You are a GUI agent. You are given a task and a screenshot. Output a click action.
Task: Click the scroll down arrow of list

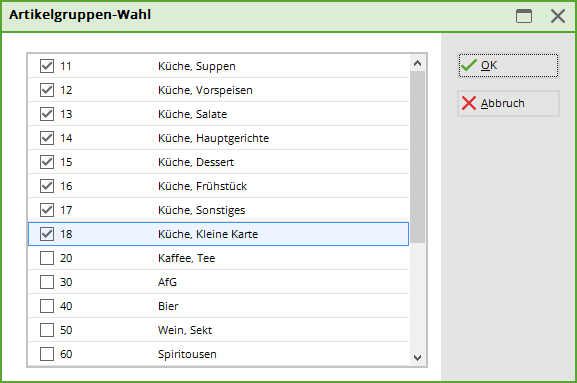pyautogui.click(x=417, y=357)
